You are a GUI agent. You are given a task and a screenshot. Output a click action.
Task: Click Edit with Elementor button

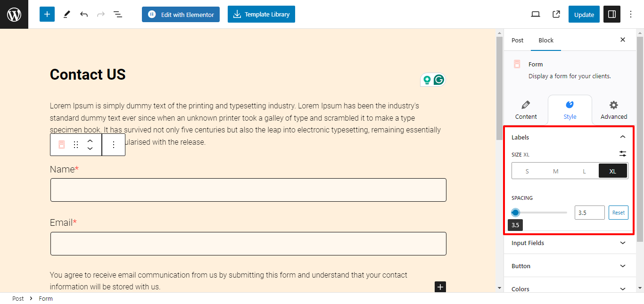click(x=181, y=14)
